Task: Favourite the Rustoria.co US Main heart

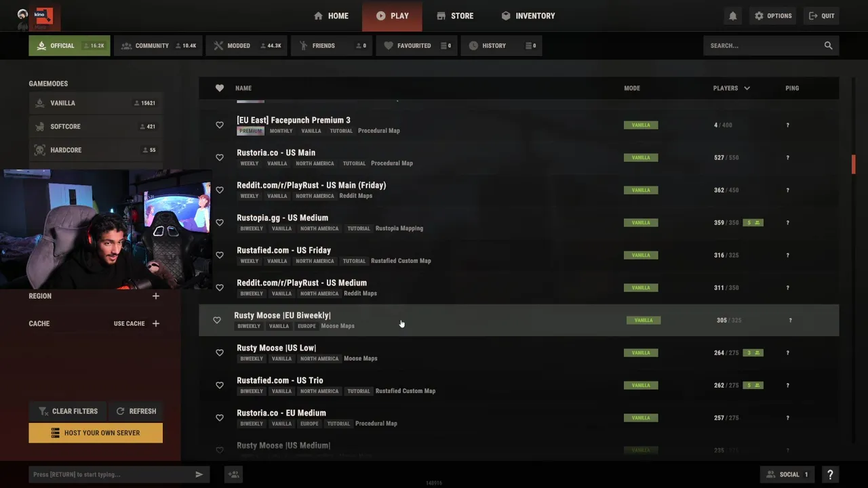Action: [x=219, y=158]
